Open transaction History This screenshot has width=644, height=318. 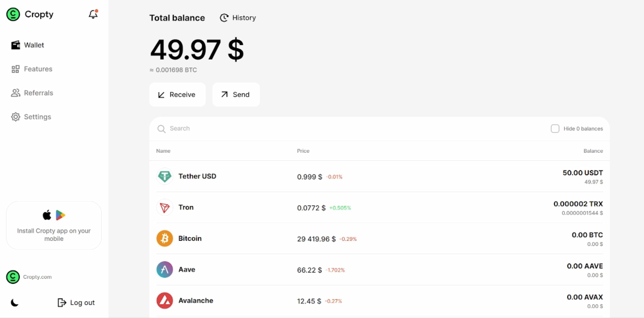click(x=238, y=18)
